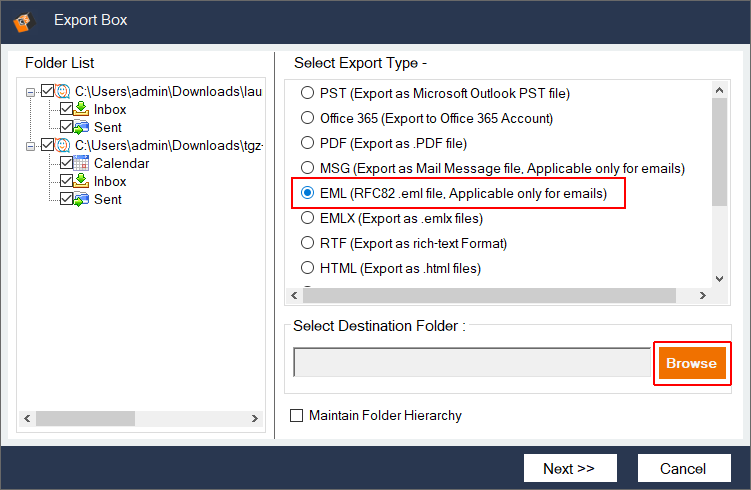Click the Cancel button
The width and height of the screenshot is (751, 490).
tap(683, 468)
